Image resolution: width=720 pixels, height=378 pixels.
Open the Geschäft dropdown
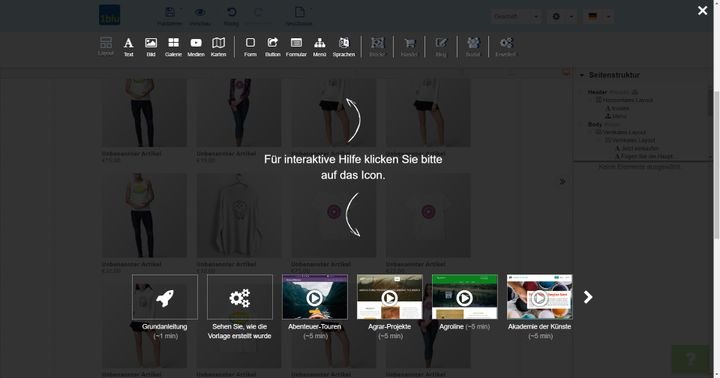click(x=516, y=17)
